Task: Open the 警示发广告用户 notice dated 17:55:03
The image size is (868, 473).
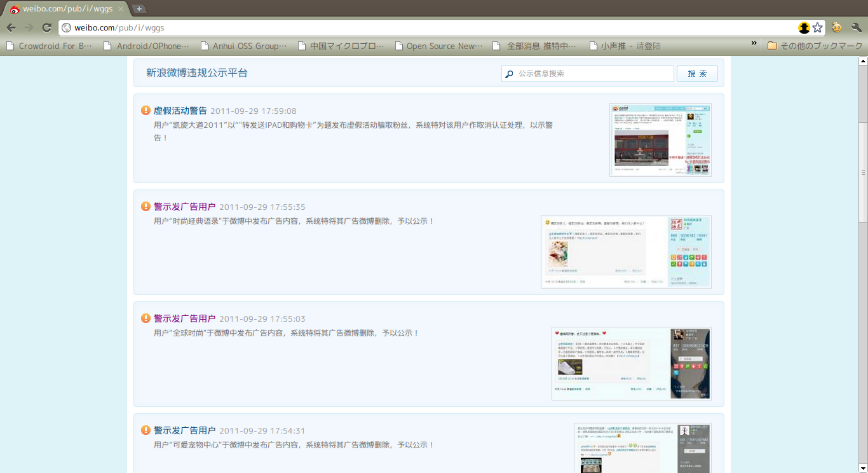Action: tap(185, 319)
